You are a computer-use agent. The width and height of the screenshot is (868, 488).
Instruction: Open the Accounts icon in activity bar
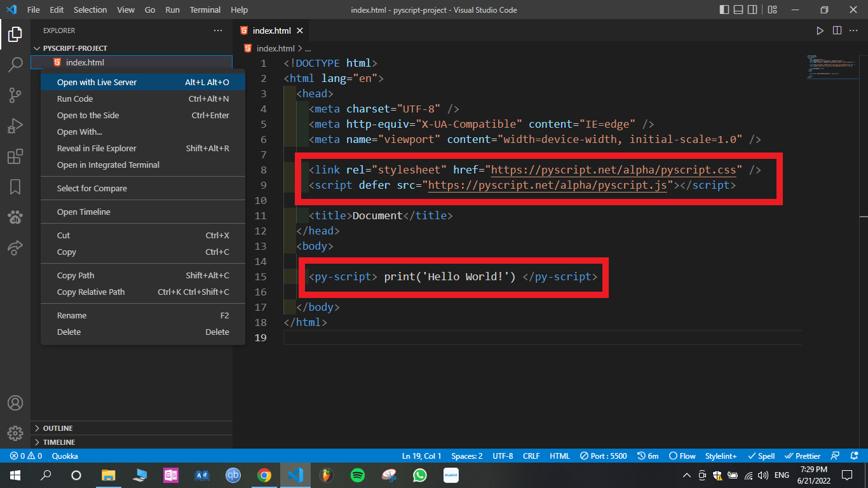point(15,403)
